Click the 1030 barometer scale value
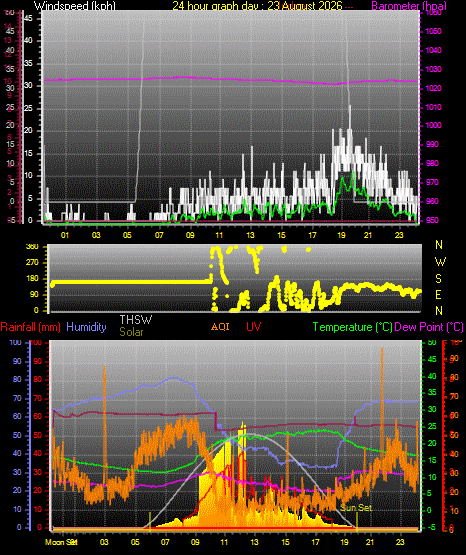Image resolution: width=466 pixels, height=555 pixels. (433, 69)
